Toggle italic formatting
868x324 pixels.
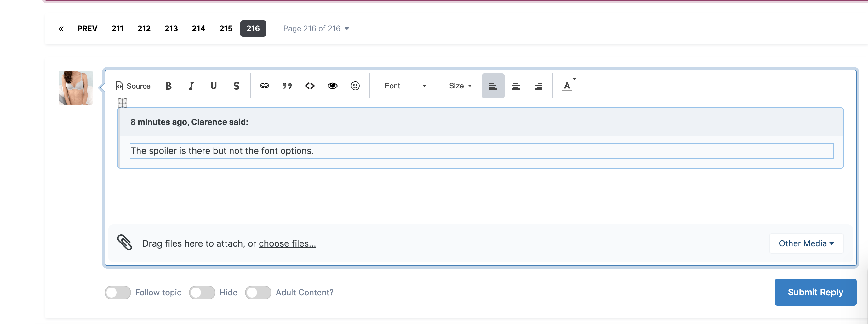[191, 86]
